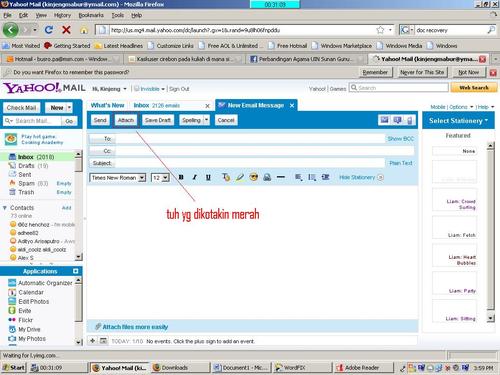This screenshot has height=375, width=500.
Task: Open the Invisible status dropdown
Action: coord(150,89)
